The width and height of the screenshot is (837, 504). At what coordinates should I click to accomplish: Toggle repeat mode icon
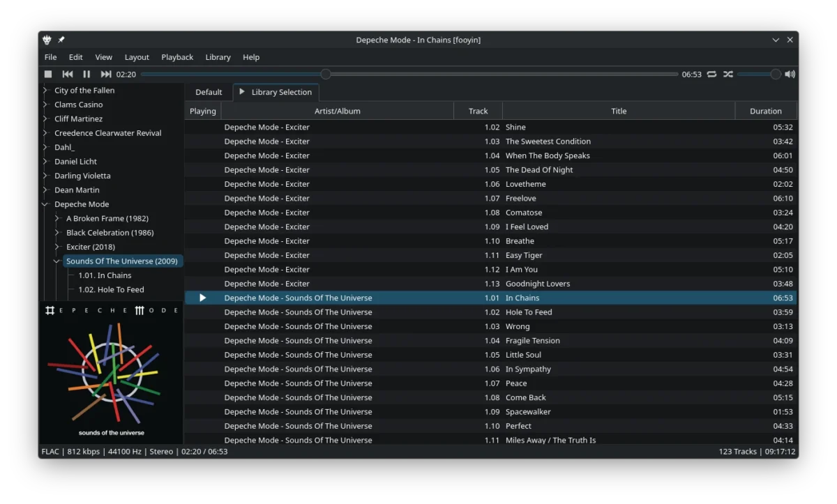pyautogui.click(x=711, y=74)
